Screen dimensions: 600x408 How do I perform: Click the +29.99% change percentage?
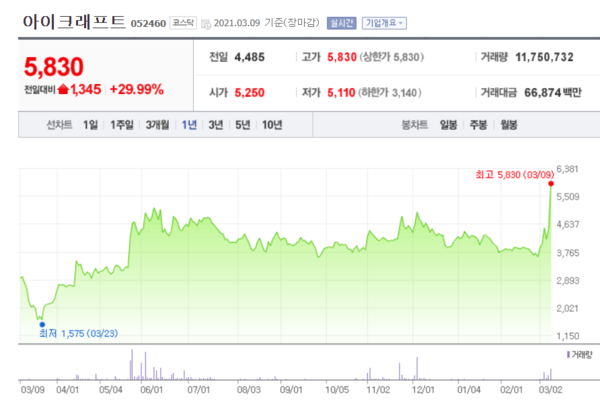[x=137, y=90]
